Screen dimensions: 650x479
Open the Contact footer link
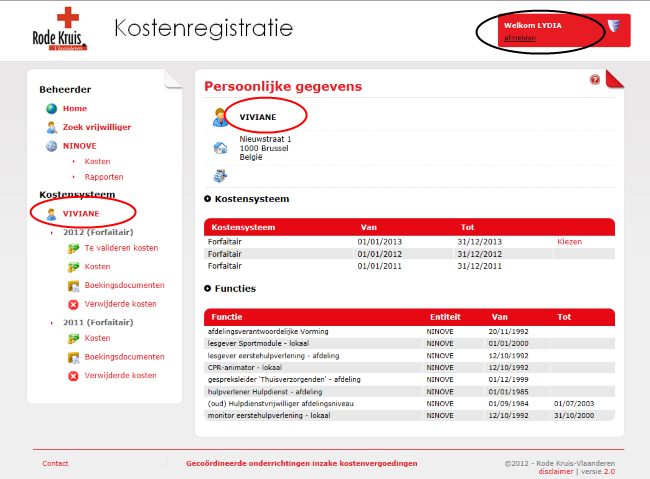click(x=55, y=464)
